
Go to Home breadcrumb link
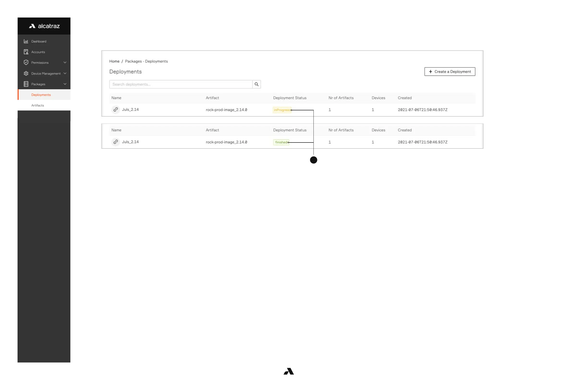coord(114,61)
